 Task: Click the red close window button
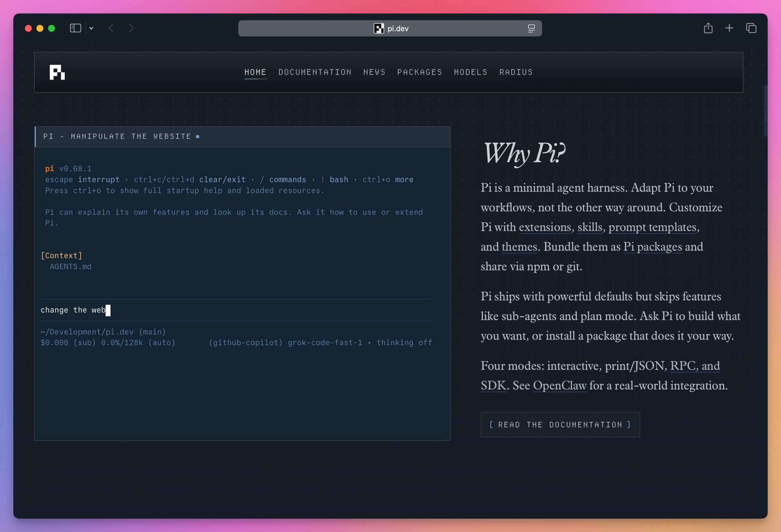pyautogui.click(x=28, y=28)
